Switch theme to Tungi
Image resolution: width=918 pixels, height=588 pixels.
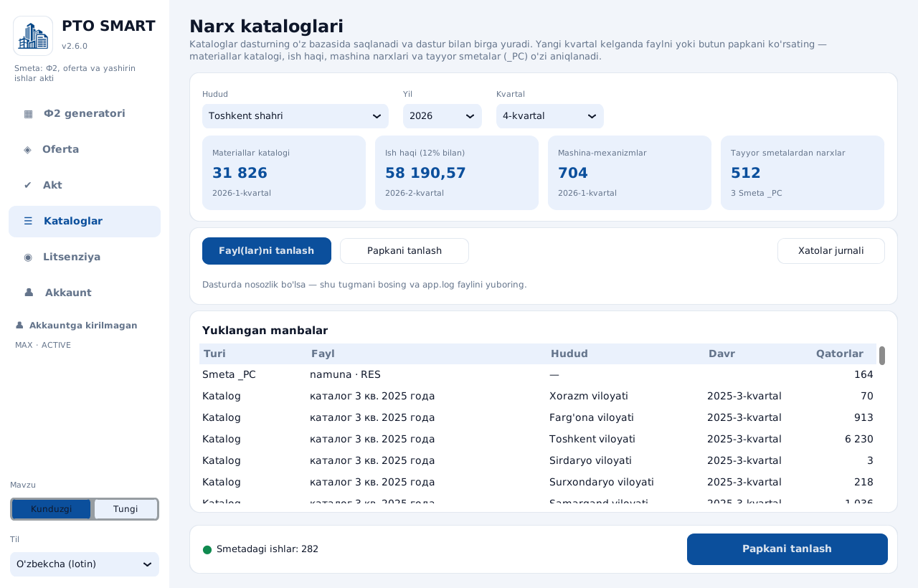[x=126, y=509]
